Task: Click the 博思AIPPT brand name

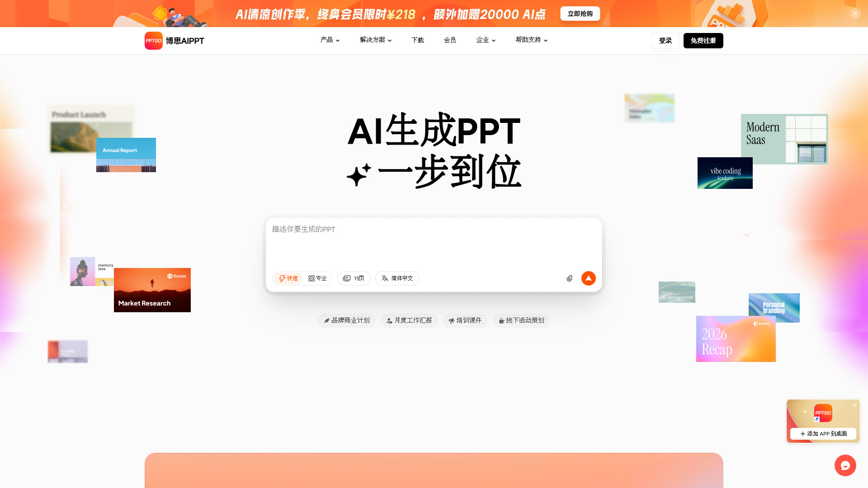Action: 185,41
